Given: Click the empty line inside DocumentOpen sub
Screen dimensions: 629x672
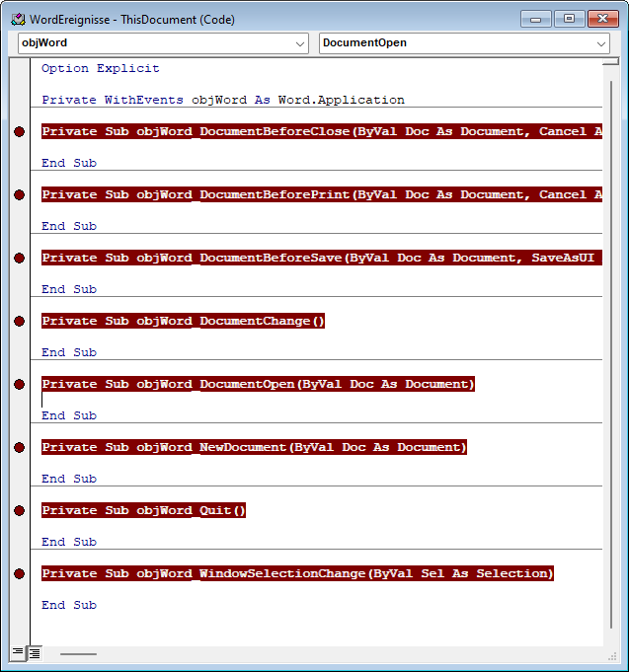Looking at the screenshot, I should tap(197, 400).
